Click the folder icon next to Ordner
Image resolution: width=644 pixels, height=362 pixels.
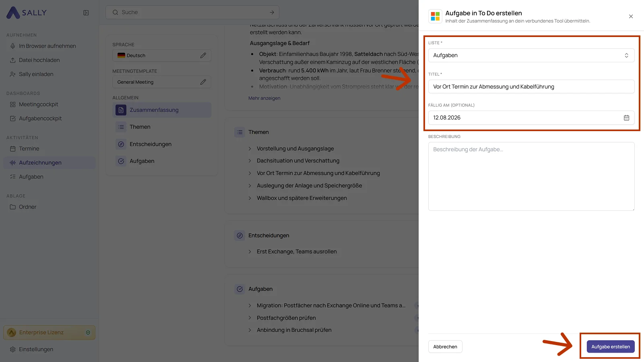coord(12,207)
